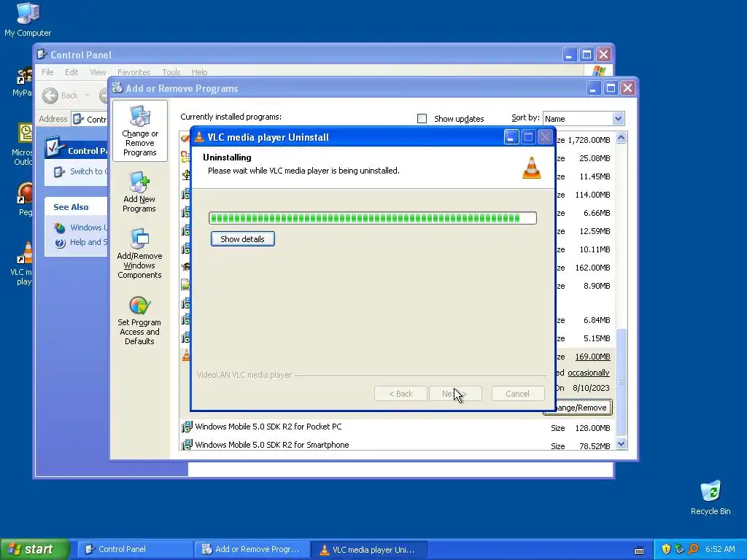Image resolution: width=747 pixels, height=560 pixels.
Task: Click the security shield tray icon
Action: pos(666,549)
